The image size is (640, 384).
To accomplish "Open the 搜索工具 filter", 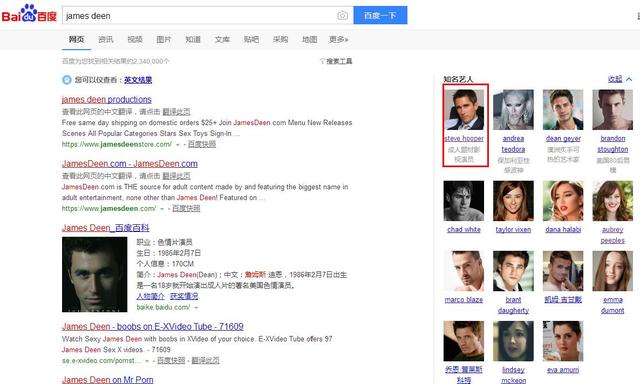I will [x=336, y=61].
